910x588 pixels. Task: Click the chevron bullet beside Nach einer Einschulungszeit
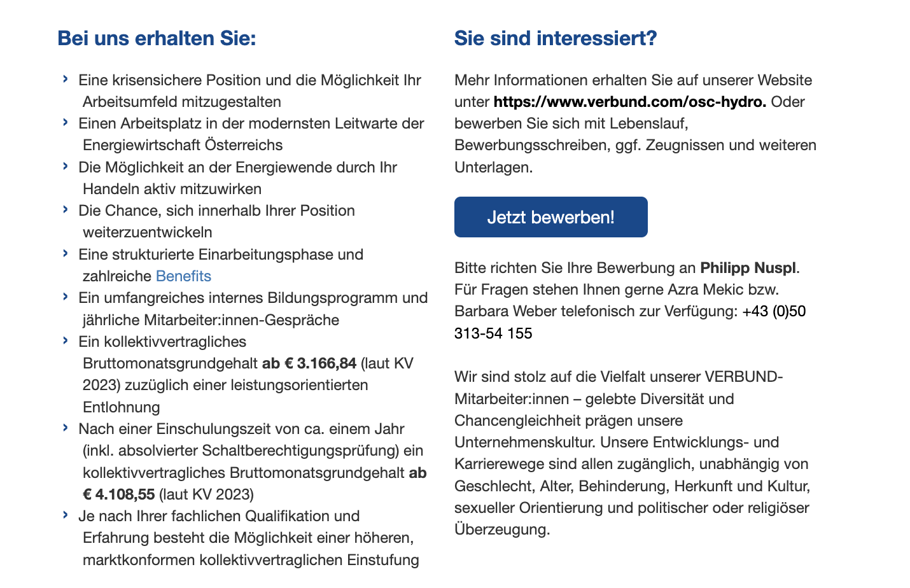click(x=66, y=428)
